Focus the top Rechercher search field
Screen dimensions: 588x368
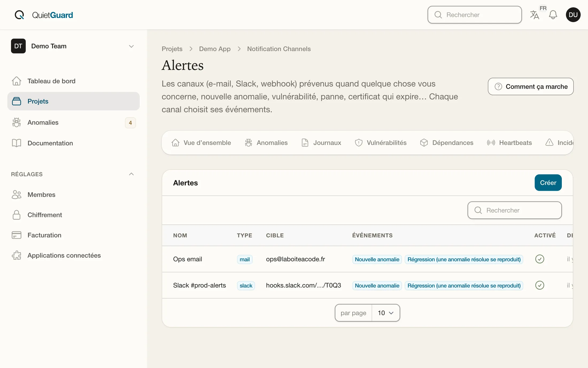[x=474, y=15]
